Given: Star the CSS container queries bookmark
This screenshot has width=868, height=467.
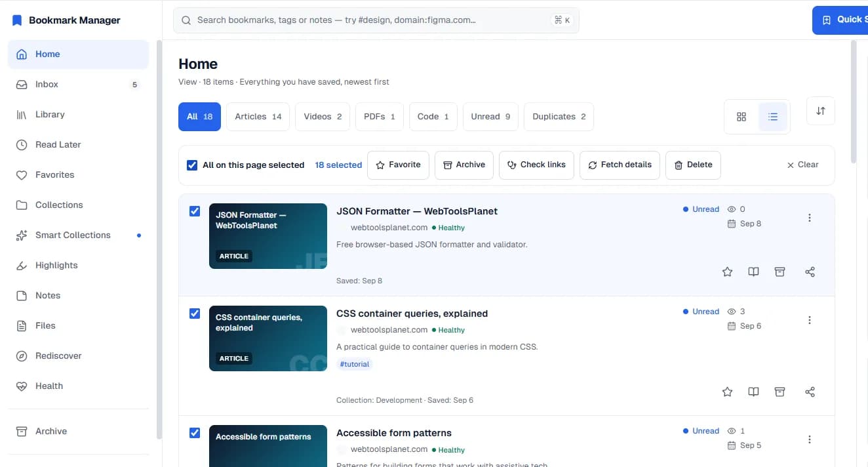Looking at the screenshot, I should (x=727, y=392).
